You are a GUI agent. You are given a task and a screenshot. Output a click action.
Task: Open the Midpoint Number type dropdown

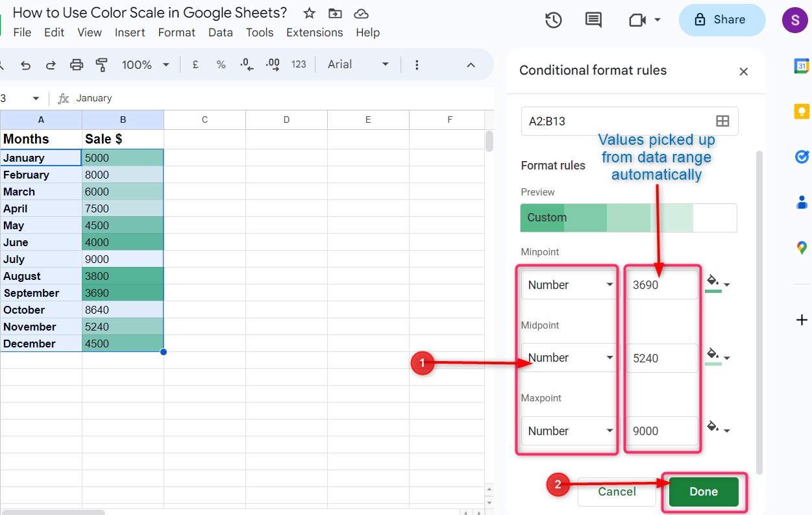(x=569, y=358)
